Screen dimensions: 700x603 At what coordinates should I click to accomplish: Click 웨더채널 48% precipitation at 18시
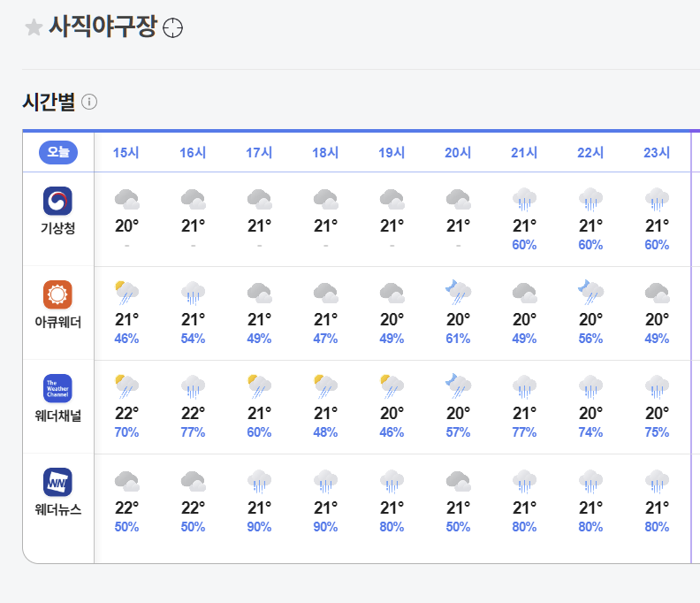click(x=325, y=433)
